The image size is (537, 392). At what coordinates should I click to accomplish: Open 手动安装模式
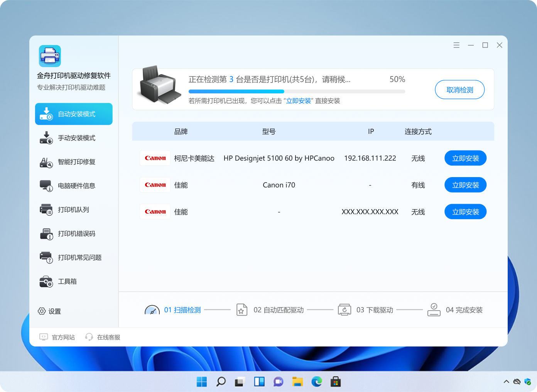click(x=73, y=138)
